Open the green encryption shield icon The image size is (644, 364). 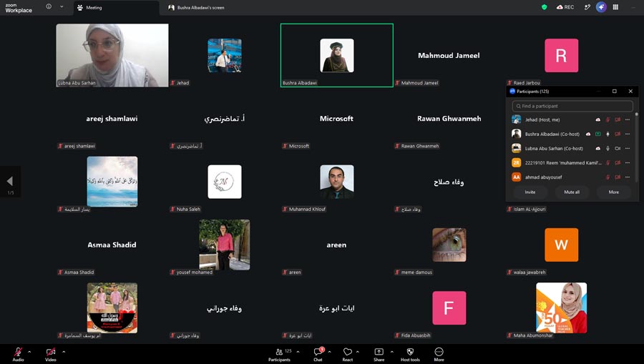click(x=545, y=7)
